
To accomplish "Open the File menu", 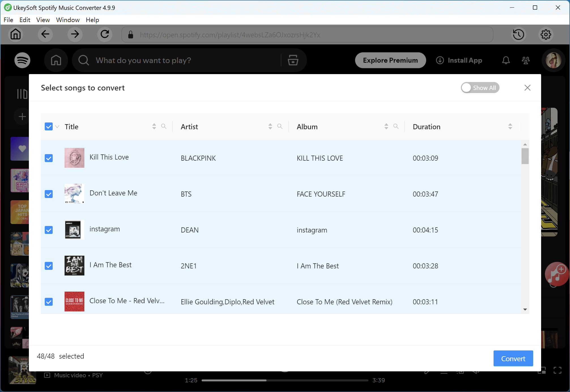I will (8, 20).
